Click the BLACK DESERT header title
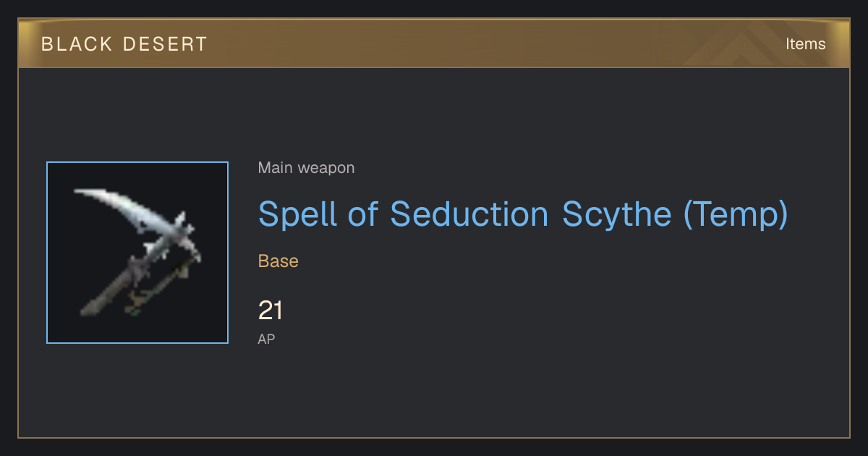 click(124, 44)
